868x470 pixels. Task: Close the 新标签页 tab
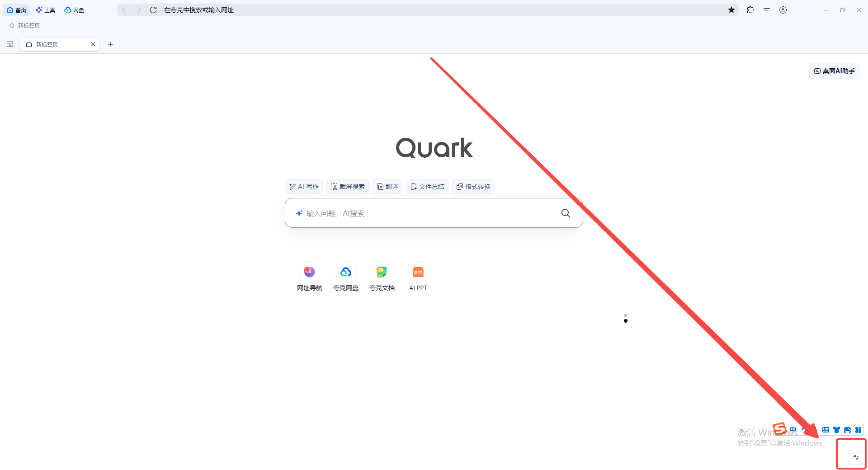93,44
